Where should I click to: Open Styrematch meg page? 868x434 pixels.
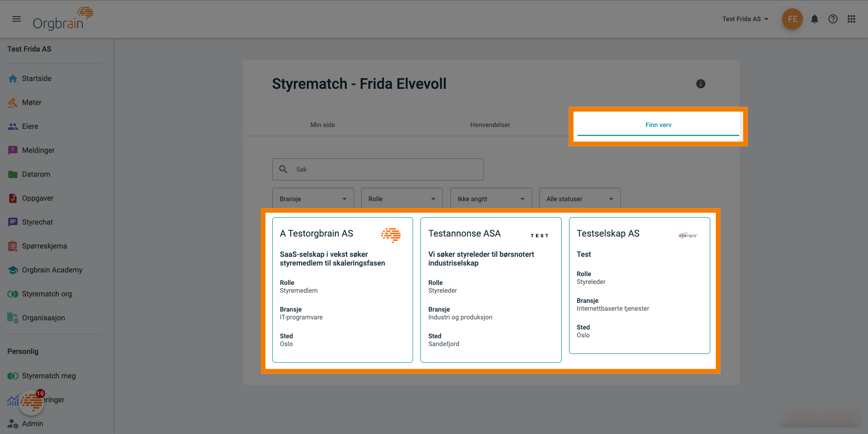(49, 376)
